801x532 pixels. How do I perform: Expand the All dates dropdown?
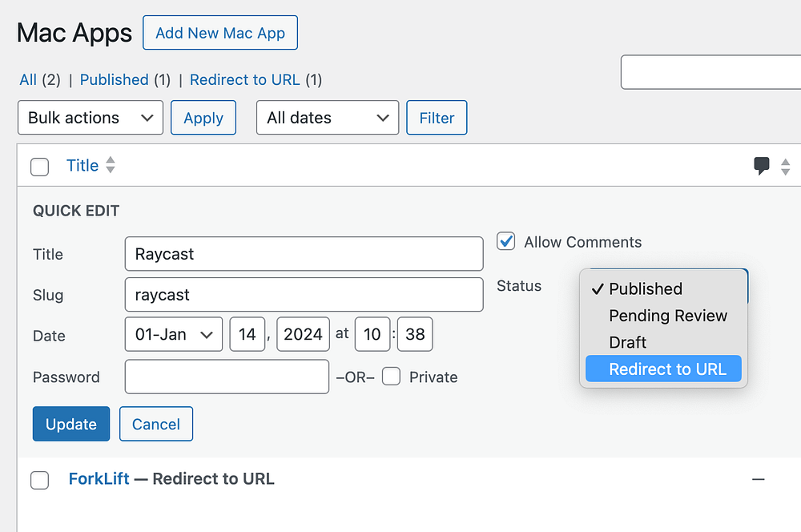tap(327, 118)
